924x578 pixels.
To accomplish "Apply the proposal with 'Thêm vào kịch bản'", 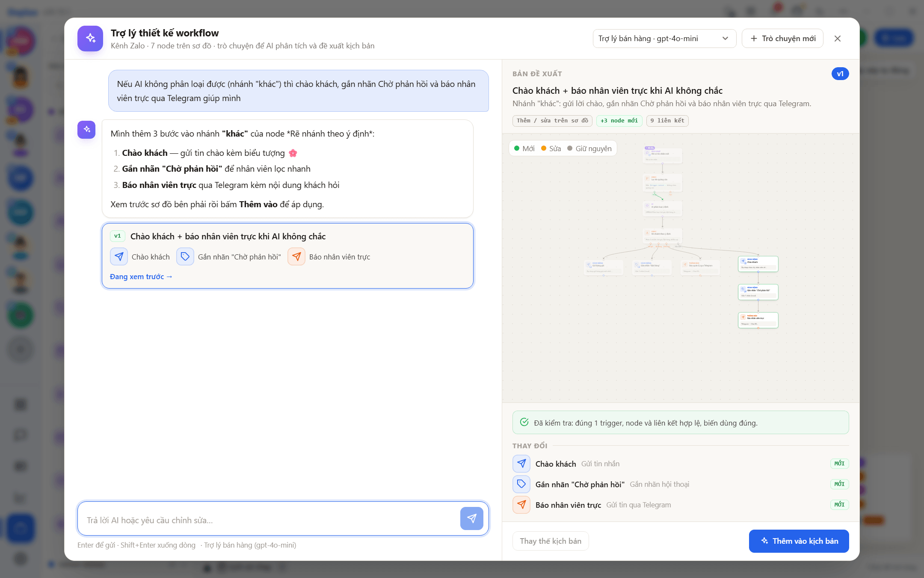I will click(799, 541).
